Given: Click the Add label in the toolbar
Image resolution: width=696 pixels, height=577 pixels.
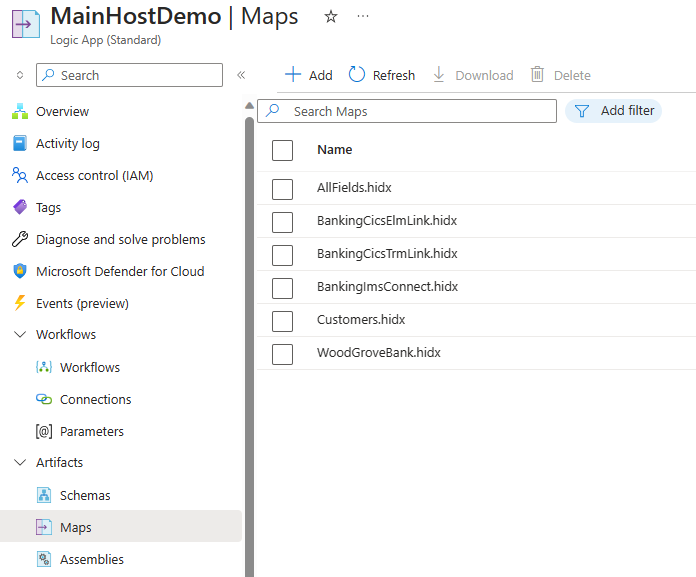Looking at the screenshot, I should coord(320,75).
